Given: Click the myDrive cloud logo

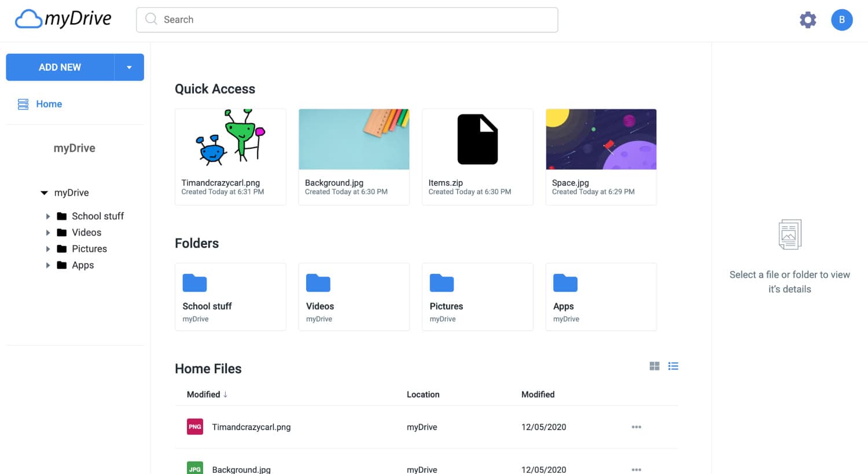Looking at the screenshot, I should click(63, 19).
